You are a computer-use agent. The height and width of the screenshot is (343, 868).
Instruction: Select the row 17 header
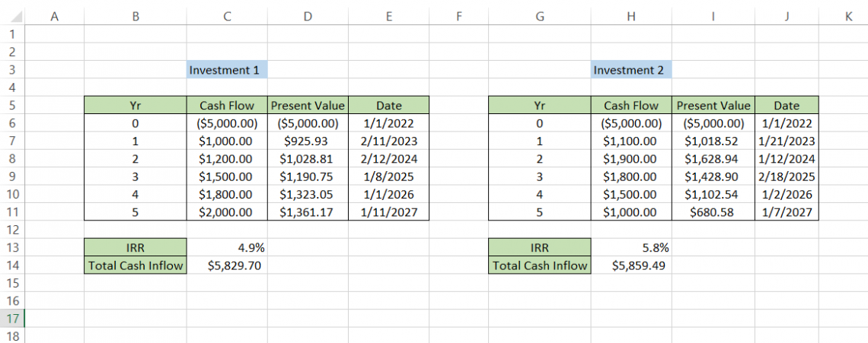point(11,318)
